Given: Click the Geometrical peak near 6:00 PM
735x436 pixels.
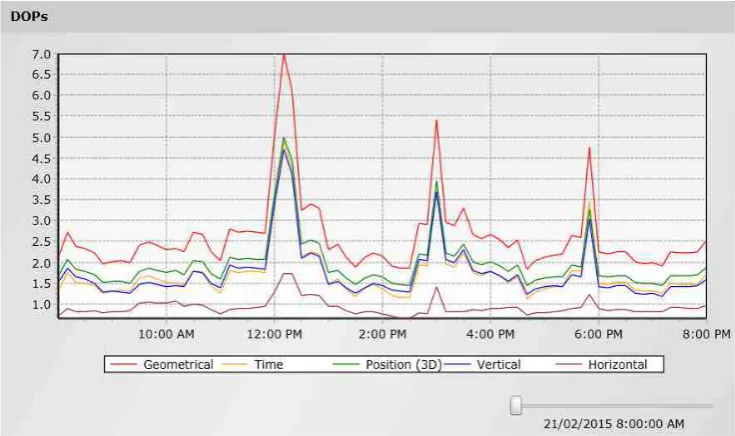Looking at the screenshot, I should [x=589, y=148].
